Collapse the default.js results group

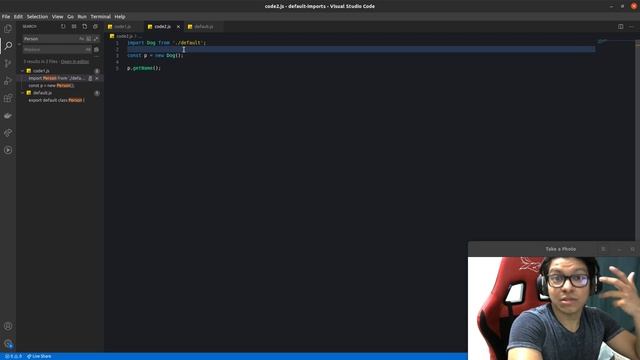(22, 93)
